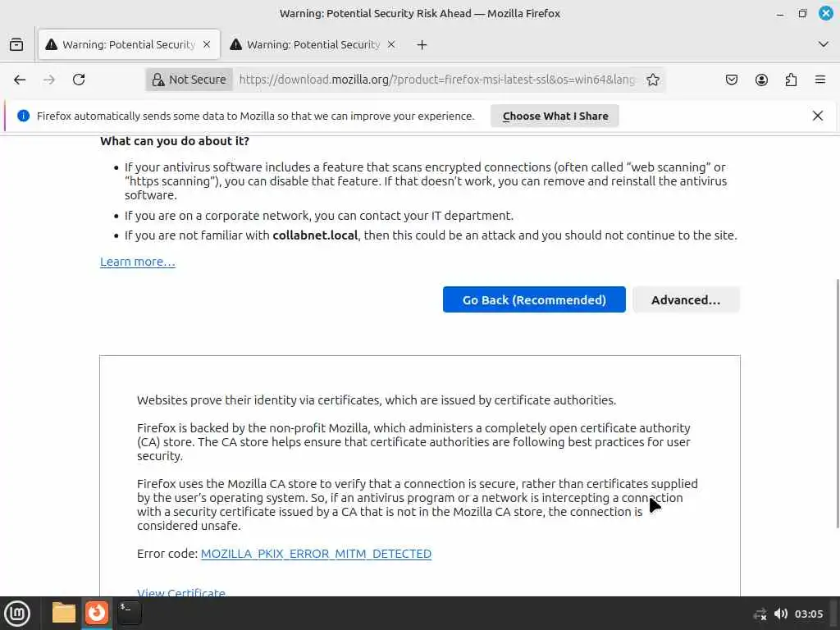840x630 pixels.
Task: Click the forward navigation arrow
Action: point(49,80)
